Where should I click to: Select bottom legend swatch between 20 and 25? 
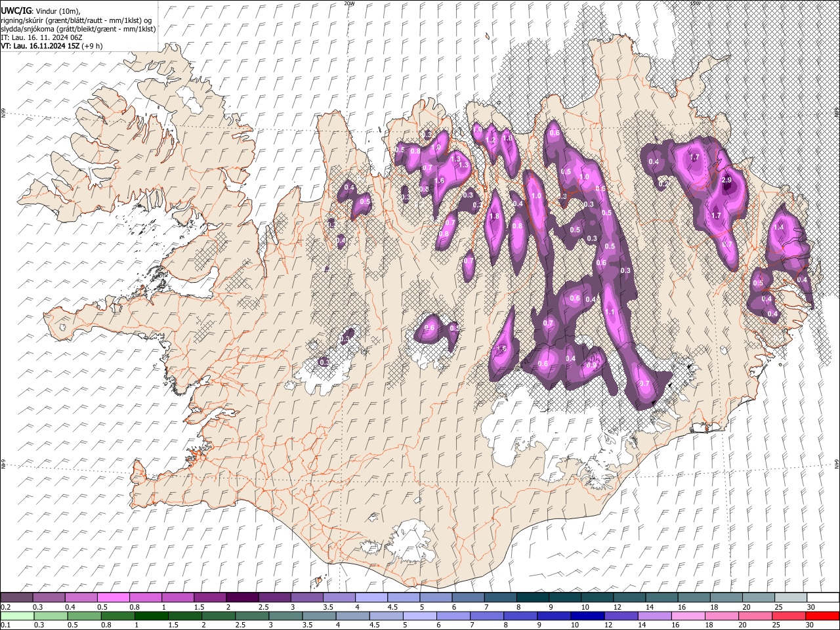coord(755,616)
